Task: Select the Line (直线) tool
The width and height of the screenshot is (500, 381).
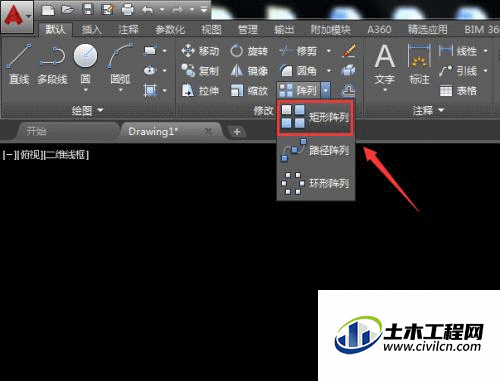Action: point(19,63)
